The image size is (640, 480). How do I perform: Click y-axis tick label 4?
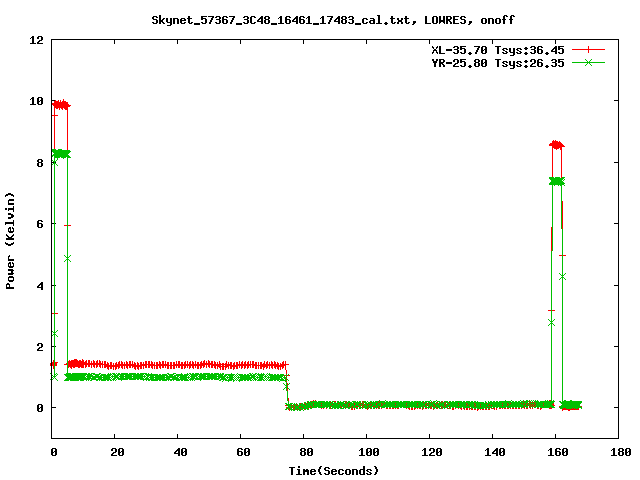click(40, 286)
